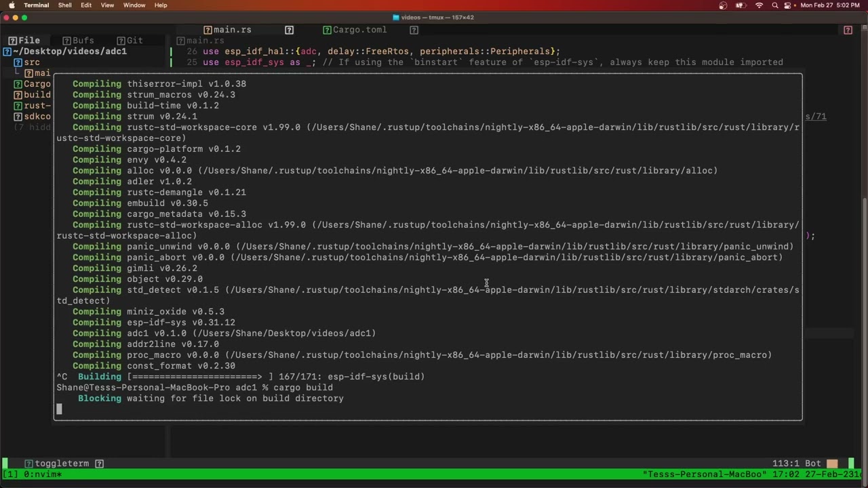Open the View menu

tap(107, 5)
